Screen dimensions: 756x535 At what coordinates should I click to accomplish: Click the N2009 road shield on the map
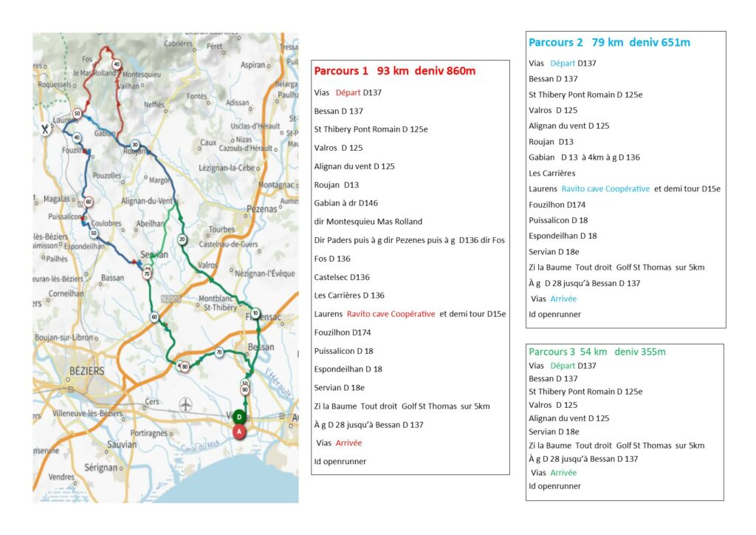click(171, 299)
